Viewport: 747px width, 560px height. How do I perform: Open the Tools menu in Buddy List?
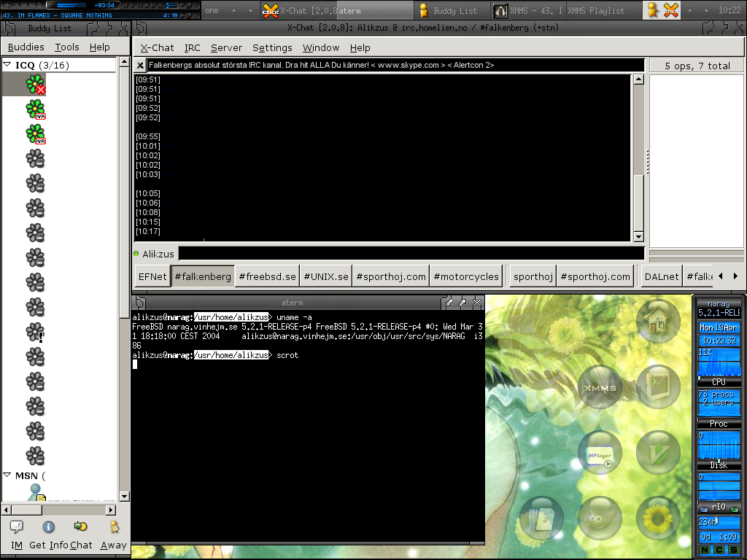tap(67, 47)
